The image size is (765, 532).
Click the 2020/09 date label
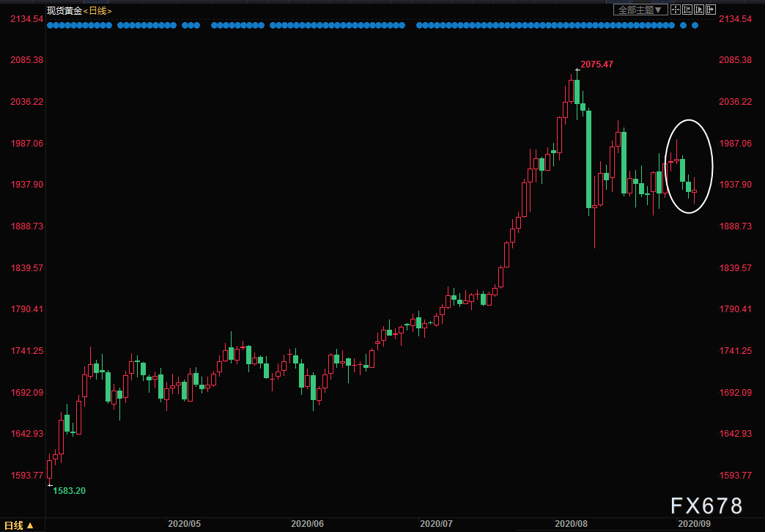tap(694, 524)
